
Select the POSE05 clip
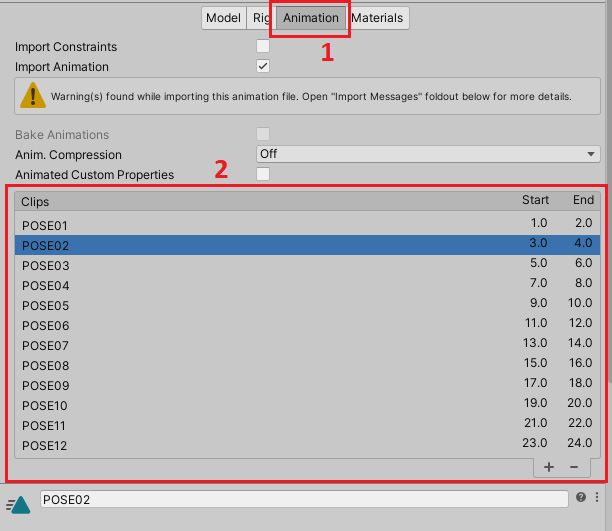pyautogui.click(x=307, y=305)
